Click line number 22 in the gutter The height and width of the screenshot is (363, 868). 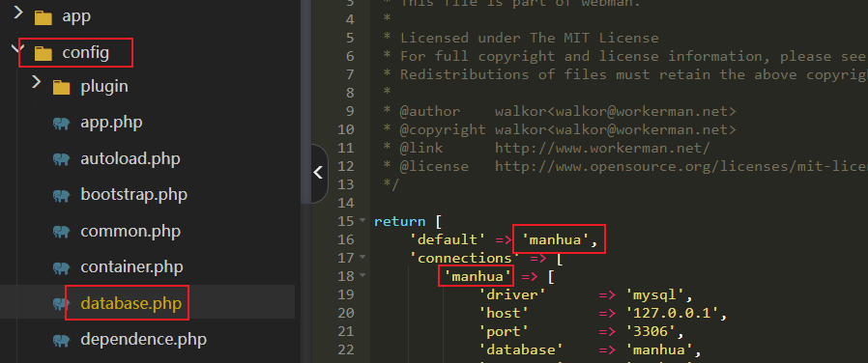(x=345, y=349)
